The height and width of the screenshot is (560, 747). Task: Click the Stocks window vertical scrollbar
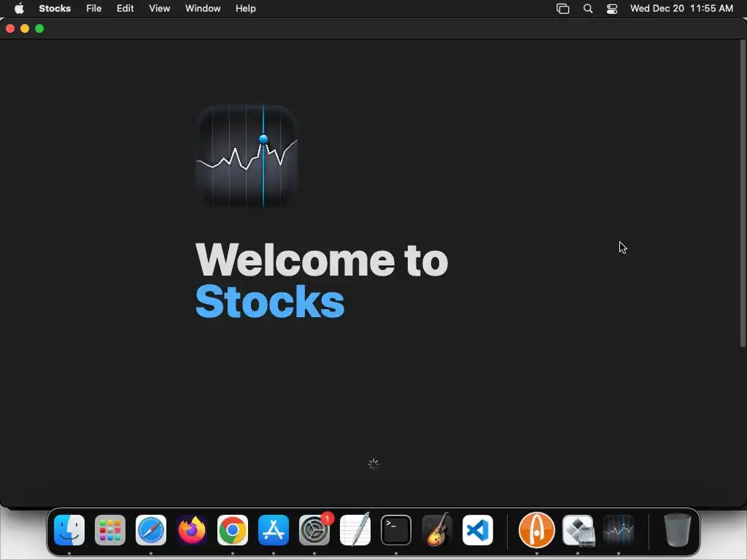[x=742, y=192]
